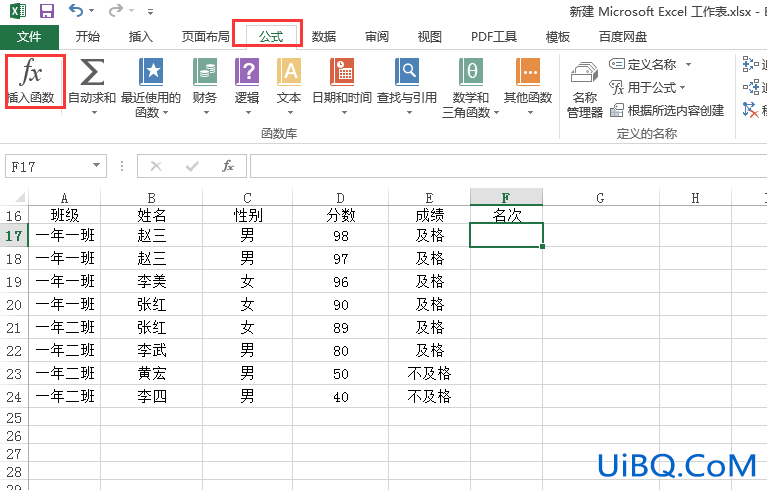
Task: Click the AutoSum (自动求和) sigma icon
Action: 92,72
